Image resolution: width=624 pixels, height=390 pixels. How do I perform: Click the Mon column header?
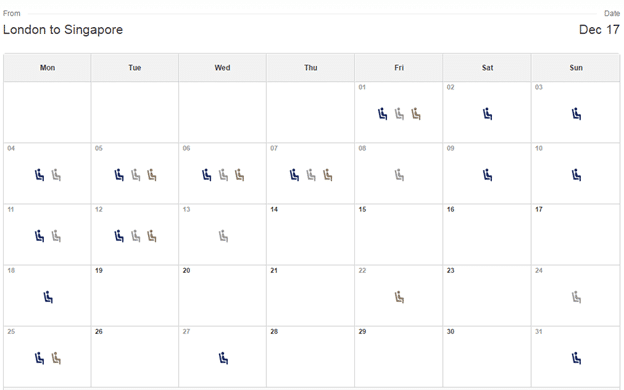point(47,68)
